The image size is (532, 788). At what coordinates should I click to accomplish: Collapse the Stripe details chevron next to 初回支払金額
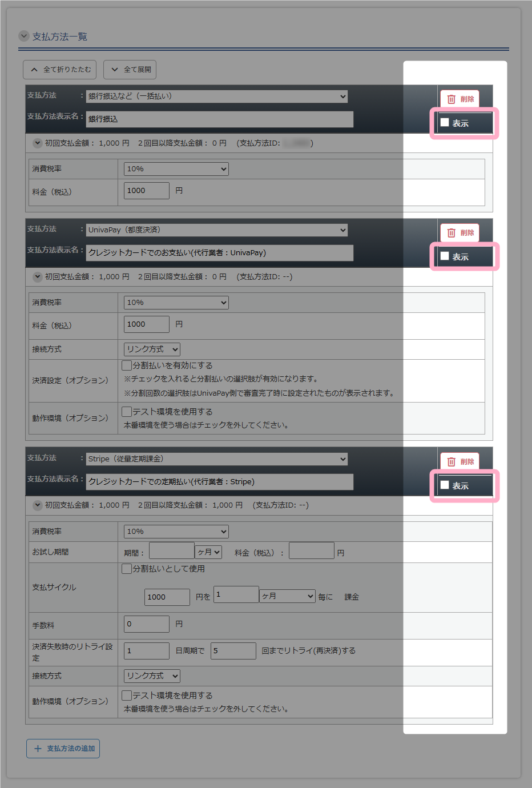pos(38,505)
